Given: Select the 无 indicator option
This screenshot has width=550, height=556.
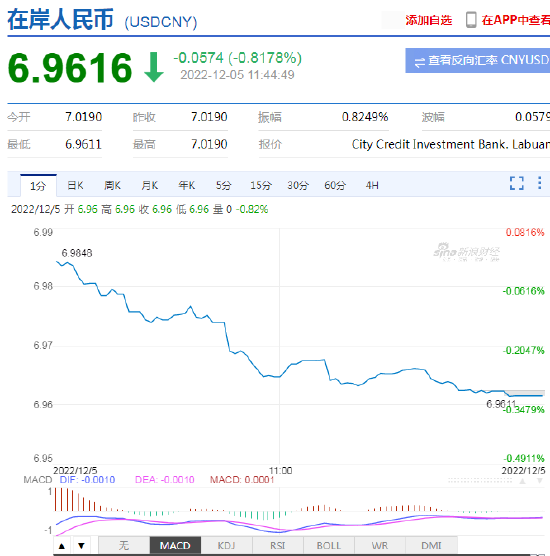Looking at the screenshot, I should point(124,545).
